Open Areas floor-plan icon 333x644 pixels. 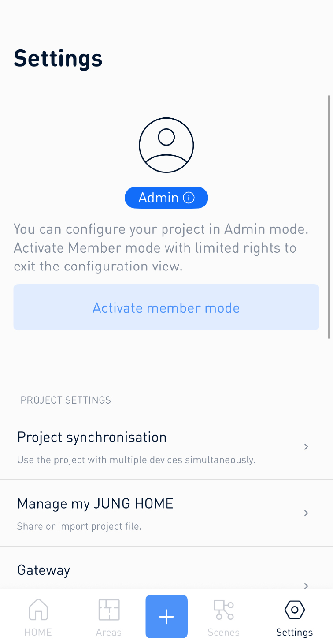coord(109,610)
